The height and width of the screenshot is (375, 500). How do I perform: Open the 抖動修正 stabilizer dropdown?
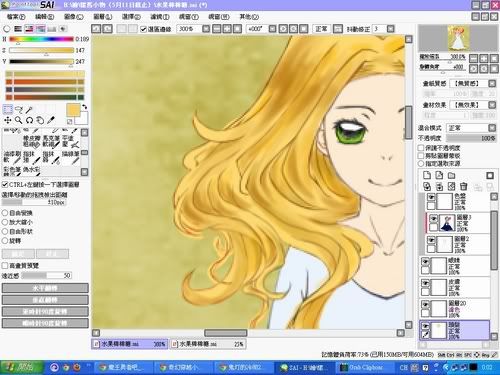tap(390, 29)
